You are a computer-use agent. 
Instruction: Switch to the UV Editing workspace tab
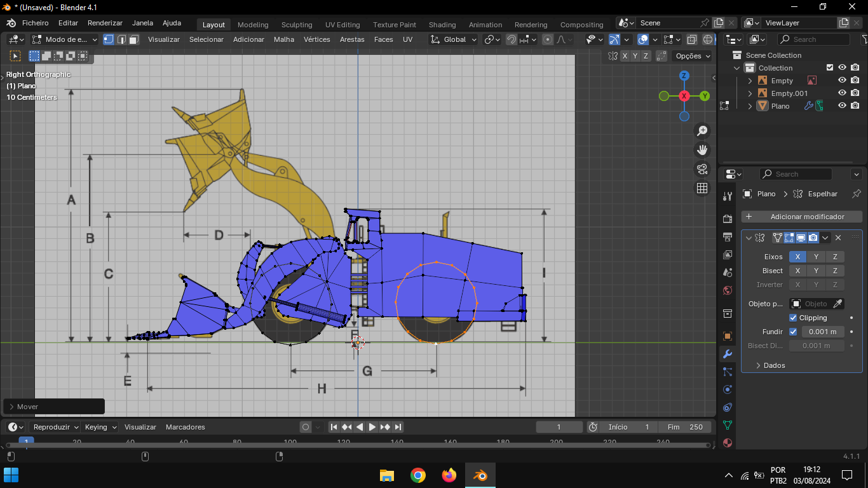pyautogui.click(x=342, y=25)
